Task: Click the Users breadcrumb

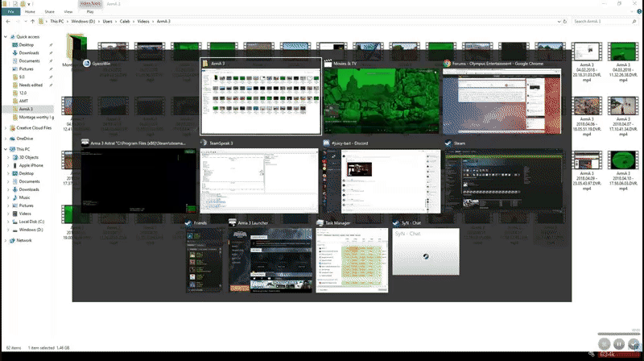Action: 108,22
